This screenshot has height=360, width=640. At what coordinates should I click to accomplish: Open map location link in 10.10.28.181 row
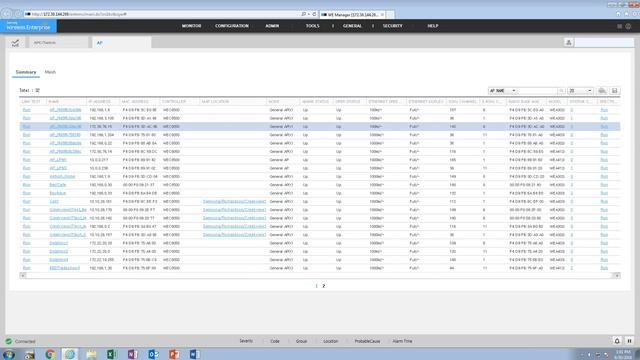pyautogui.click(x=234, y=202)
